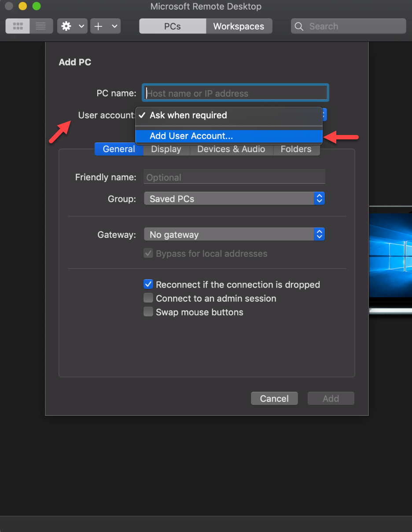Click the Search field
The image size is (412, 532).
pyautogui.click(x=348, y=26)
